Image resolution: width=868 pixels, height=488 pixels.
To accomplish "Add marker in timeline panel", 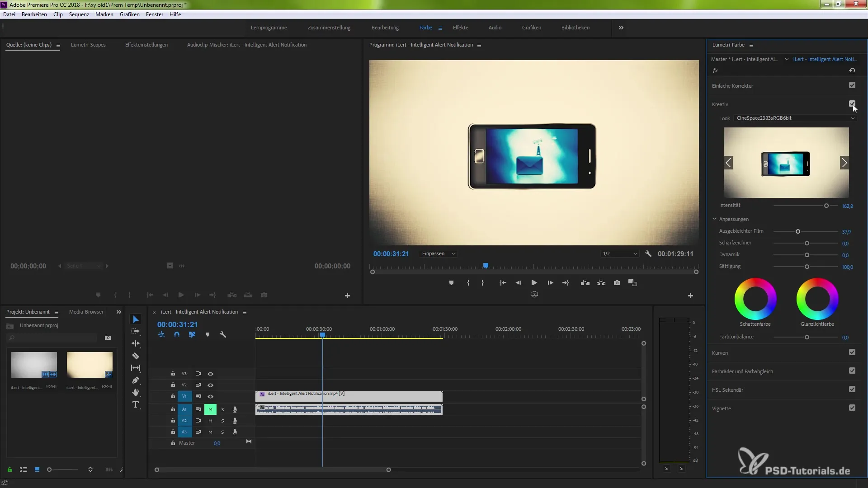I will (x=208, y=335).
